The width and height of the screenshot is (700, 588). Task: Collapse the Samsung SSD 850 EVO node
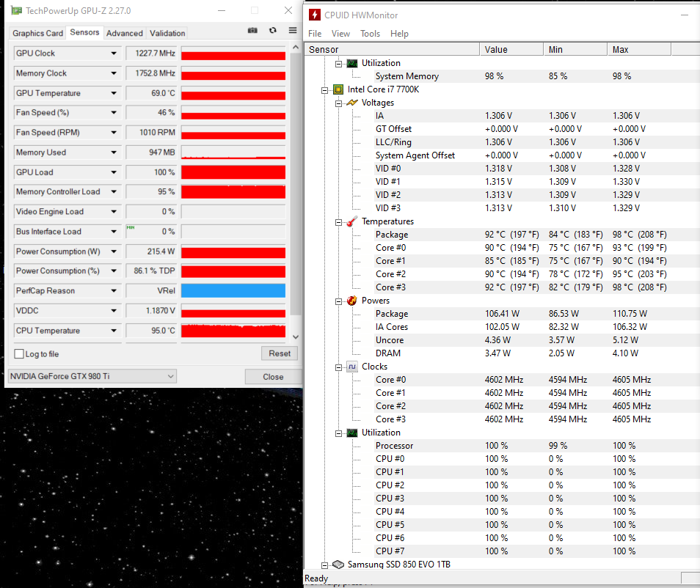[324, 566]
